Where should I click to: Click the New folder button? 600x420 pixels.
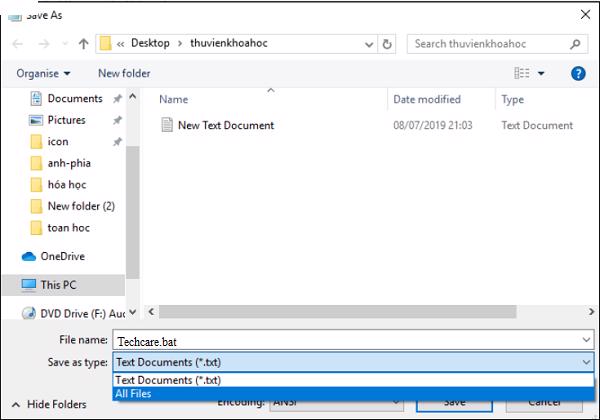(124, 73)
